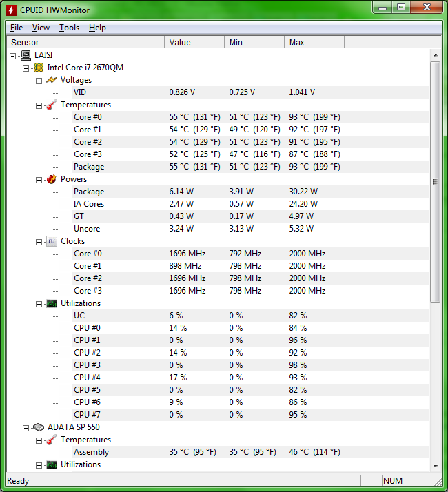448x492 pixels.
Task: Collapse the Powers section
Action: 39,179
